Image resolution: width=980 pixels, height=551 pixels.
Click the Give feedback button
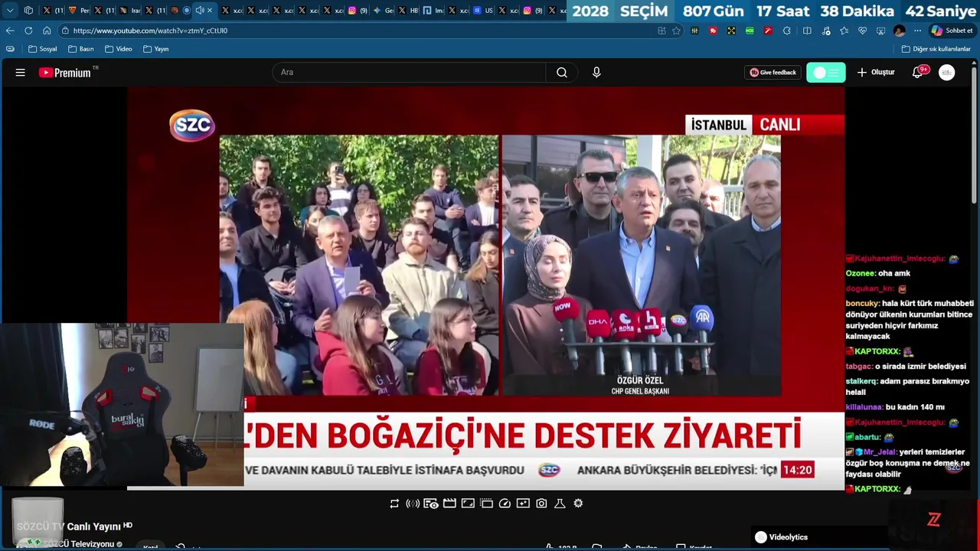click(x=773, y=73)
